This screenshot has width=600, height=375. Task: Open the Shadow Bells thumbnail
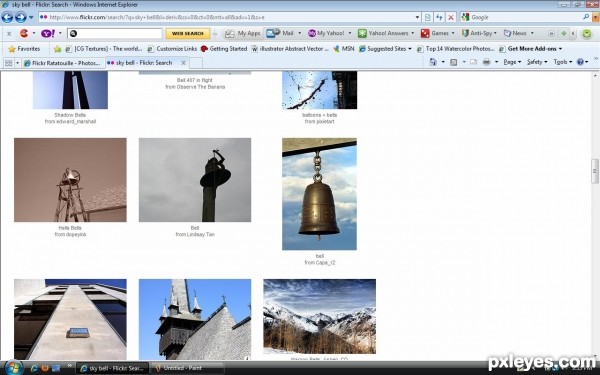click(x=70, y=90)
